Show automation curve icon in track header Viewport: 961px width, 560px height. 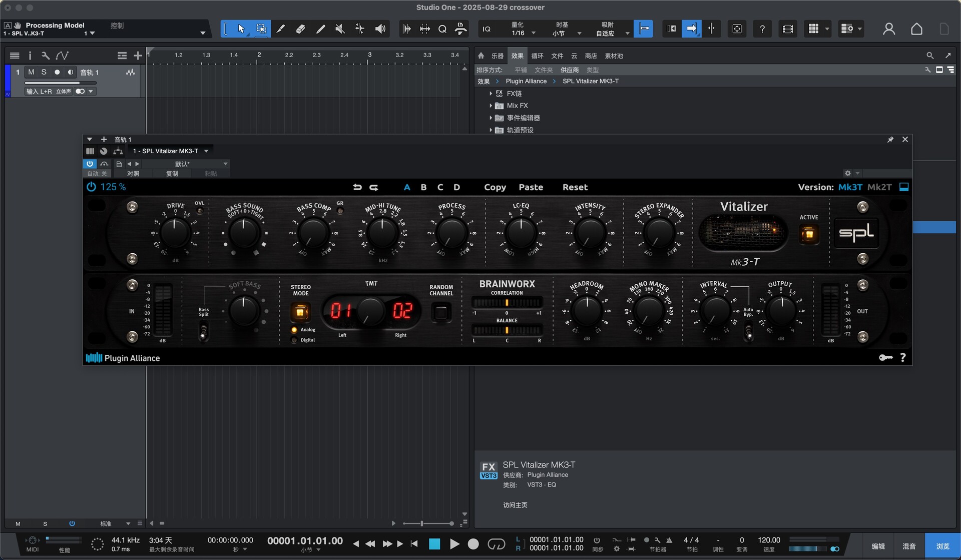click(x=62, y=56)
